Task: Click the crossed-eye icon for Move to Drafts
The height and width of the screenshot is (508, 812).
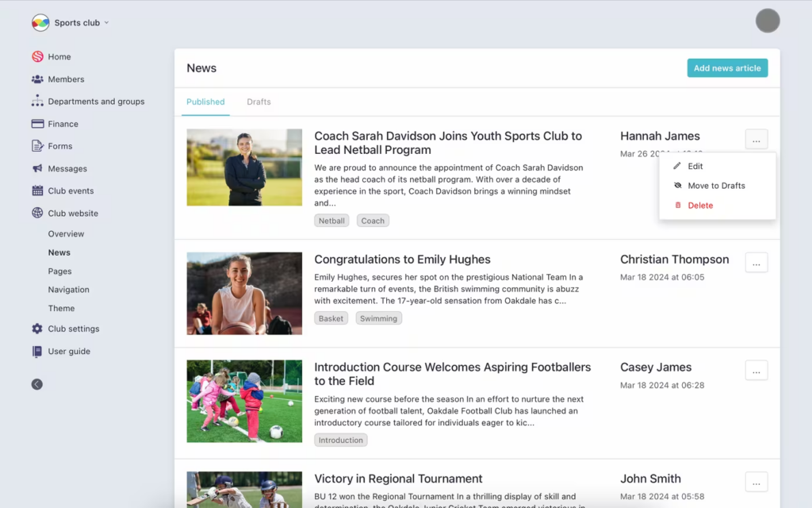Action: click(677, 186)
